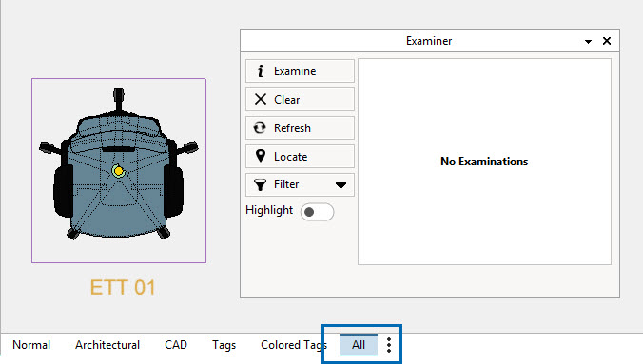Click the Clear button in Examiner

(x=300, y=100)
